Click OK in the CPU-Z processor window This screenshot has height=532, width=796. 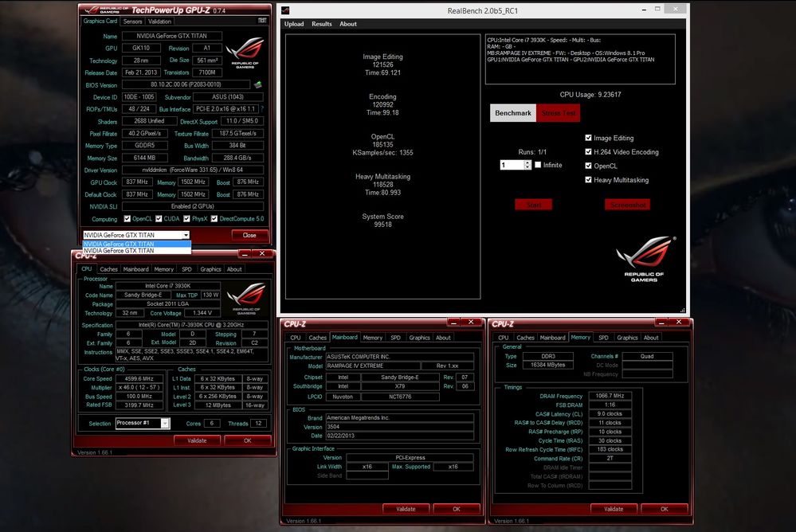247,440
